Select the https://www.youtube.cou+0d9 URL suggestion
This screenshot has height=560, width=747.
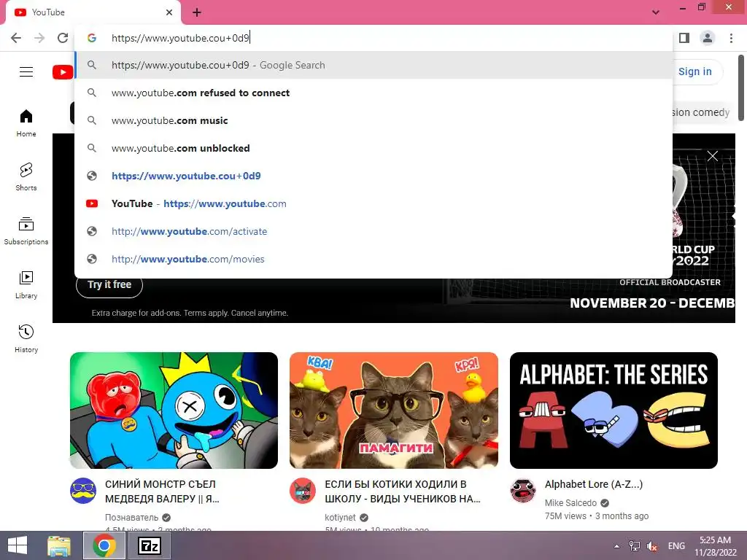pyautogui.click(x=373, y=176)
